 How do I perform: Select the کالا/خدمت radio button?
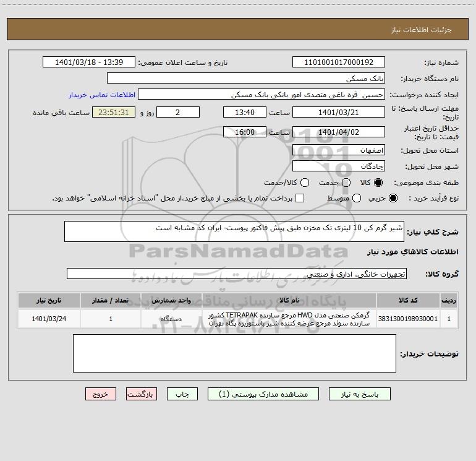pyautogui.click(x=305, y=183)
